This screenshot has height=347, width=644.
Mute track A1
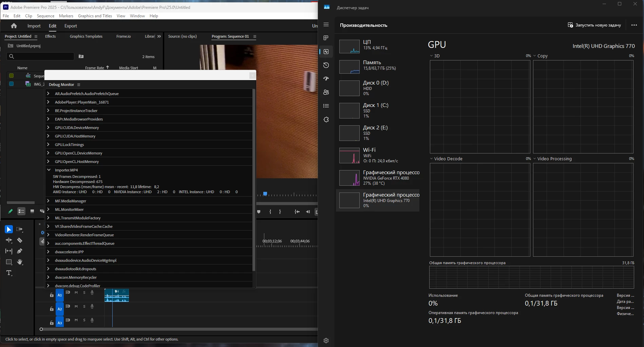(x=76, y=293)
